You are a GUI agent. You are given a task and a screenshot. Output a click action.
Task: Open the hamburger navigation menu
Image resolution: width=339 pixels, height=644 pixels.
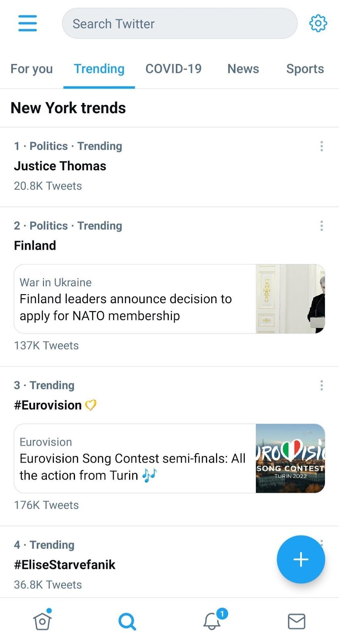point(27,23)
